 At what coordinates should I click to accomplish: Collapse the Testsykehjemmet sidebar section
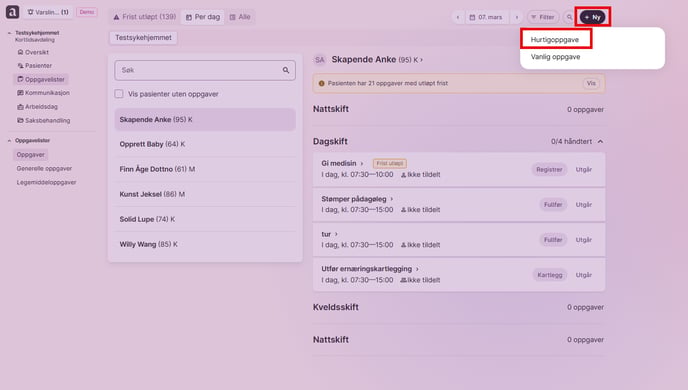point(9,33)
